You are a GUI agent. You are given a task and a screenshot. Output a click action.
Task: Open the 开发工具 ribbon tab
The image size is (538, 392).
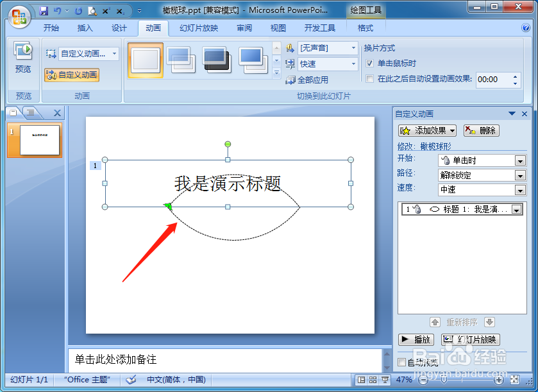[319, 28]
